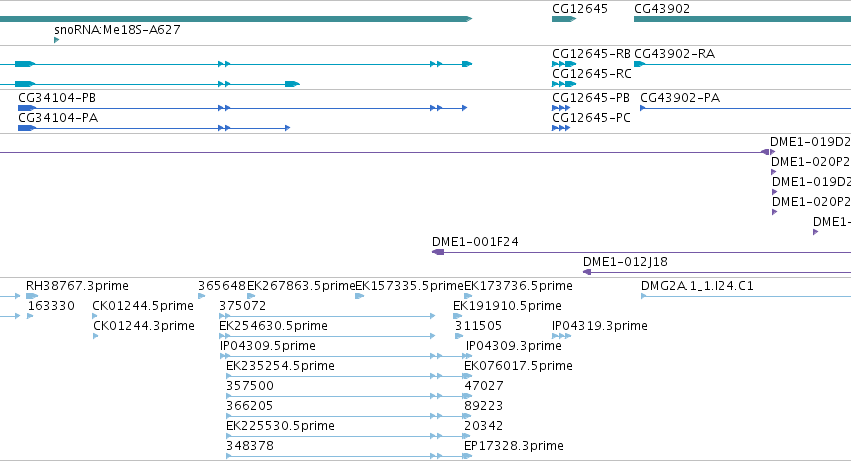Click the CG12645 gene bar
Image resolution: width=851 pixels, height=461 pixels.
(x=564, y=19)
